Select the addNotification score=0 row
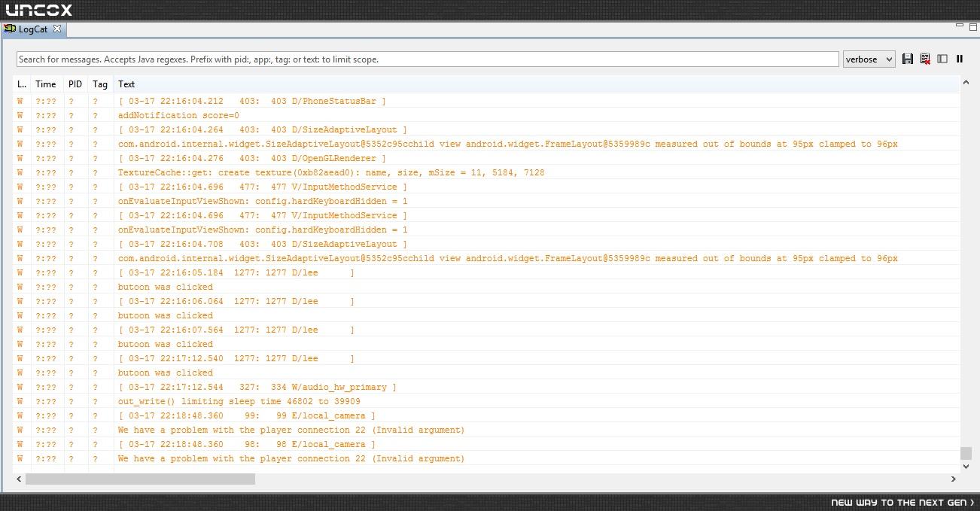 click(x=486, y=115)
